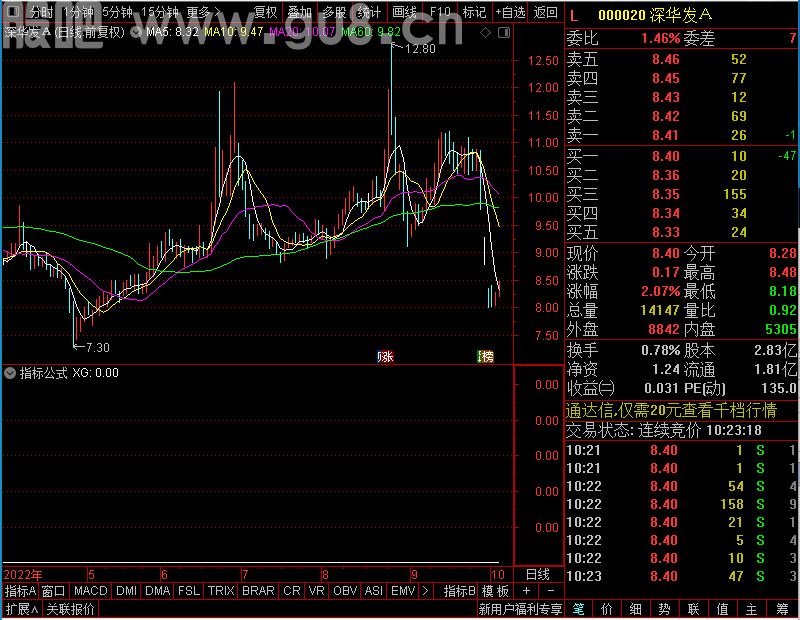Open the 模板 template tab
Image resolution: width=800 pixels, height=620 pixels.
[495, 591]
